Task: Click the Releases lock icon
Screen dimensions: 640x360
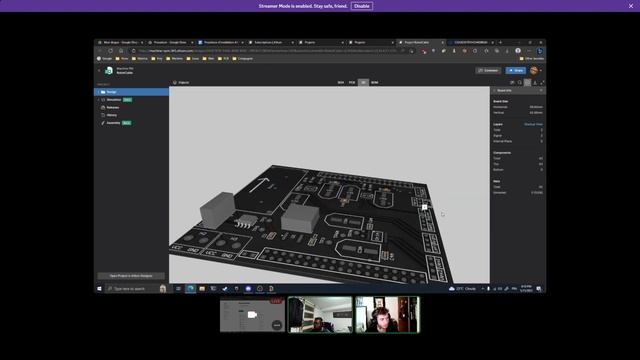Action: click(x=103, y=107)
